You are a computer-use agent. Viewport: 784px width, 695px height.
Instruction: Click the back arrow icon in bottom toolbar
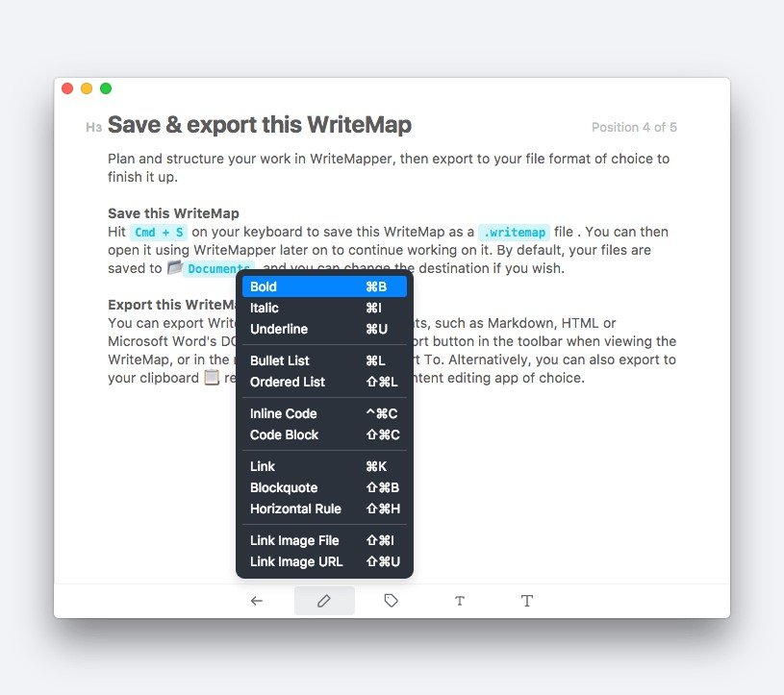[x=257, y=601]
